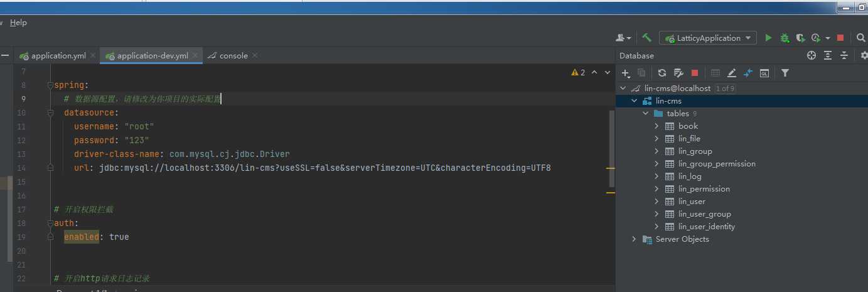
Task: Stop the application with the top toolbar stop icon
Action: [x=840, y=38]
